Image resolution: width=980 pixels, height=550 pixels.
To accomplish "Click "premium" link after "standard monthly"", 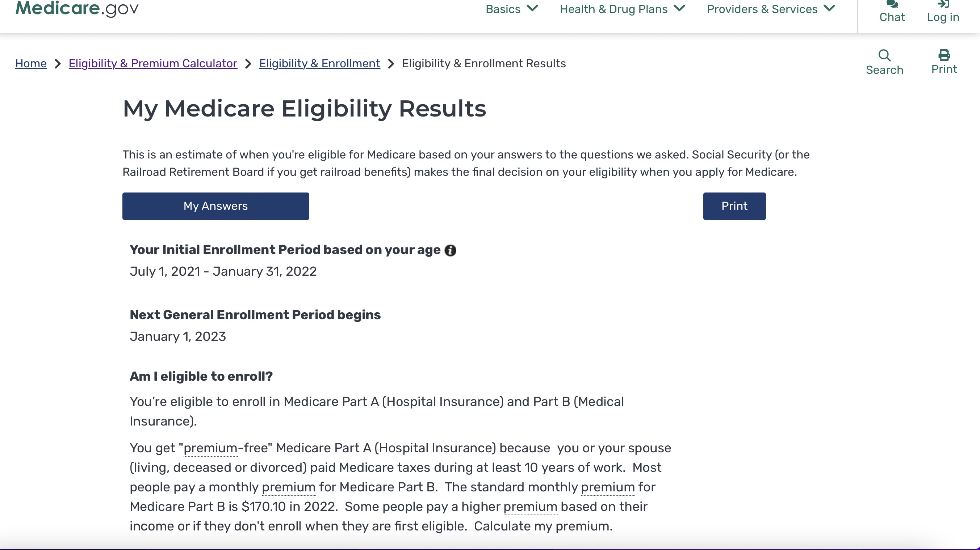I will coord(608,487).
